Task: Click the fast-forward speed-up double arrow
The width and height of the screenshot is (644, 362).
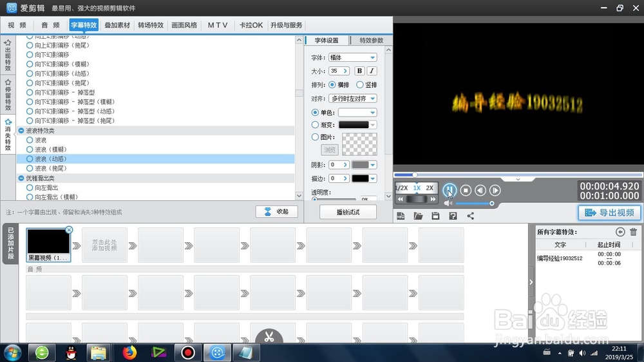Action: 433,199
